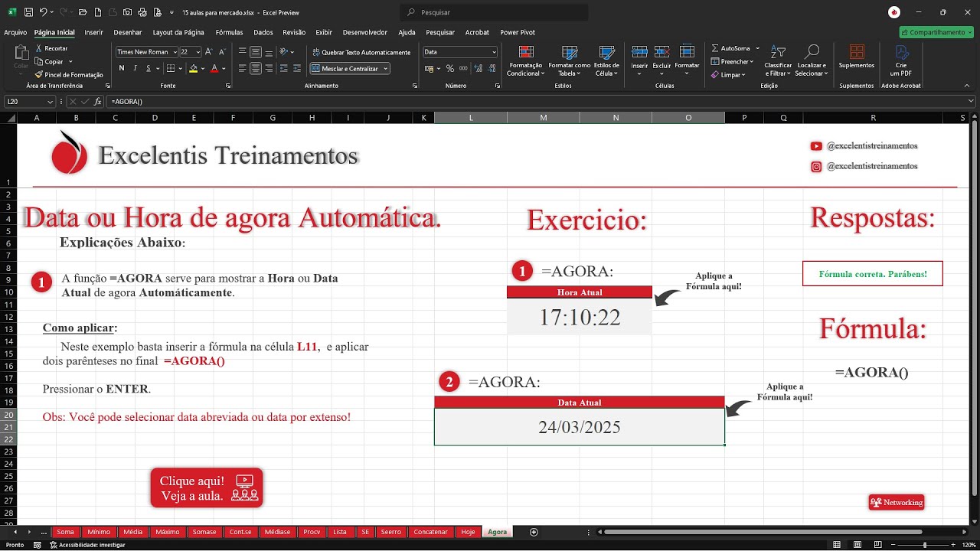Open the Times New Roman font dropdown
The width and height of the screenshot is (980, 551).
[x=174, y=52]
